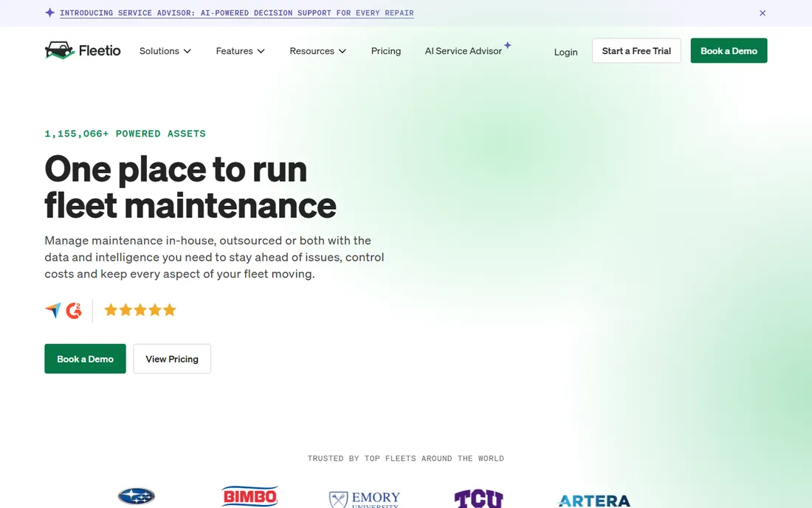This screenshot has width=812, height=508.
Task: Click the Subaru logo
Action: tap(137, 496)
